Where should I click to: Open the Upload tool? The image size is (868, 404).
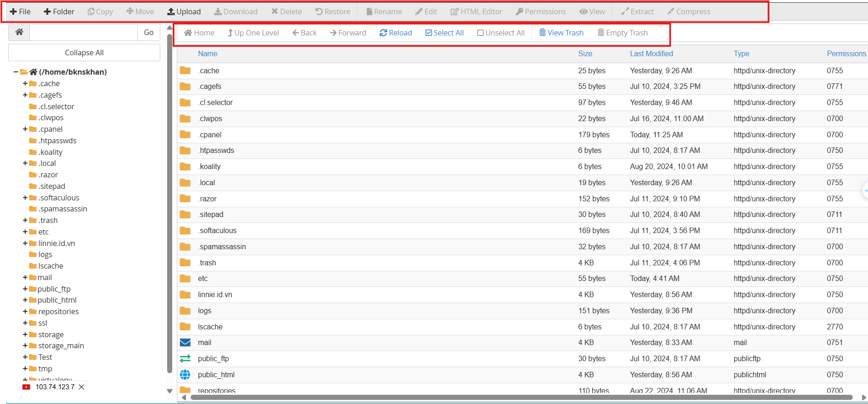point(184,12)
